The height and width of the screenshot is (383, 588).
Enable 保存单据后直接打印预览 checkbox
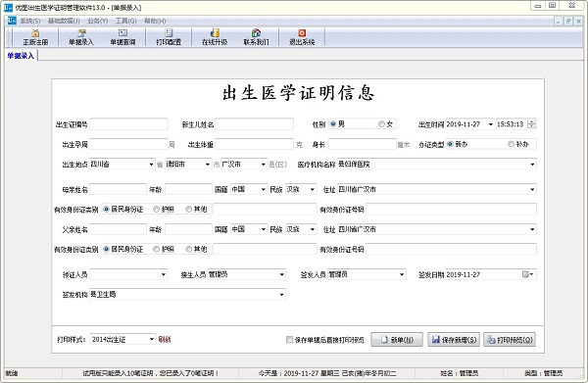click(x=289, y=340)
